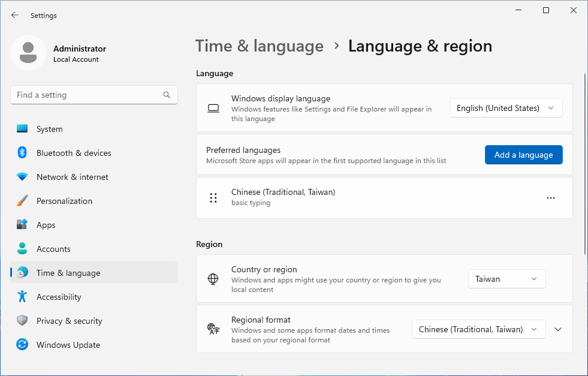Minimize the Settings window
588x376 pixels.
pyautogui.click(x=518, y=10)
